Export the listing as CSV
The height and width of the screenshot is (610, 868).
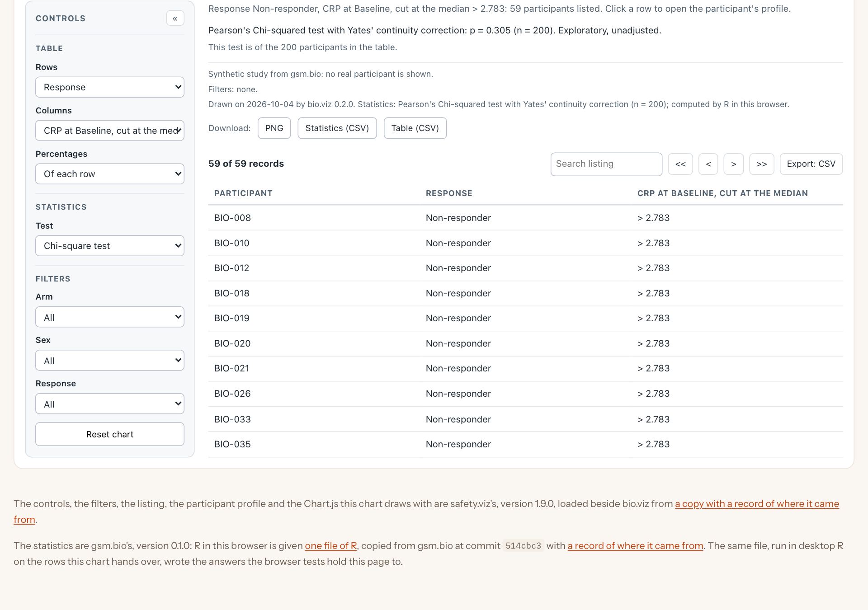click(811, 164)
